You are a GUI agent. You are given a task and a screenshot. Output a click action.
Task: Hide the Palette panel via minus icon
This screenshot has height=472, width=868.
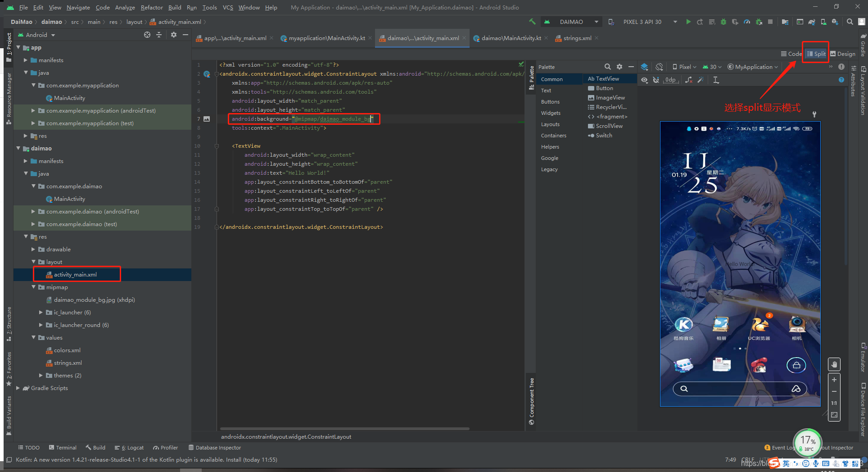pyautogui.click(x=631, y=67)
